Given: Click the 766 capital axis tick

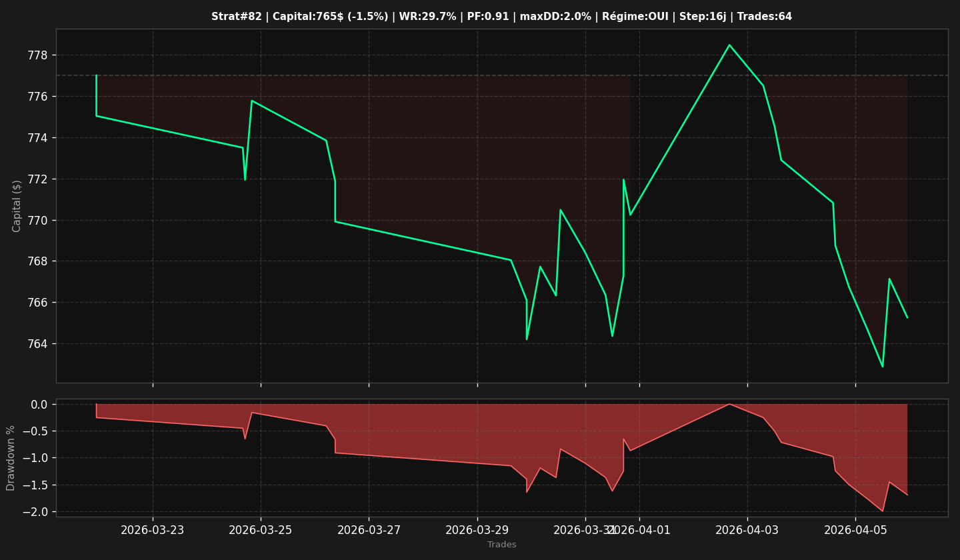Looking at the screenshot, I should [x=38, y=303].
